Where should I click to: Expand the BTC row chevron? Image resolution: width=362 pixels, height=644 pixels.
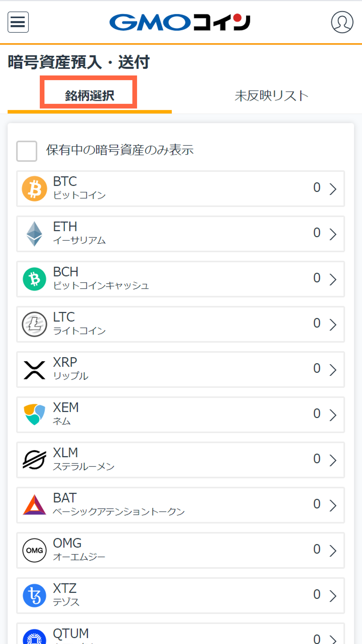(x=333, y=189)
